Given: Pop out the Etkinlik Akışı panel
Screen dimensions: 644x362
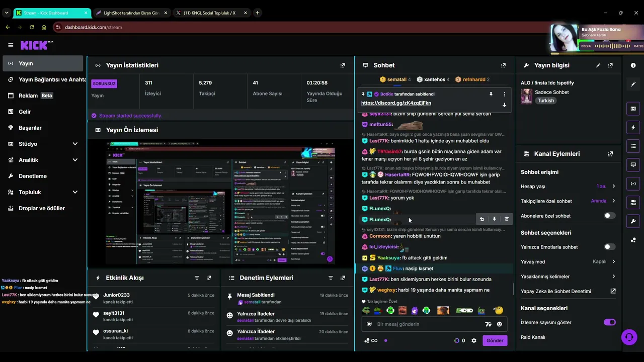Looking at the screenshot, I should coord(209,278).
